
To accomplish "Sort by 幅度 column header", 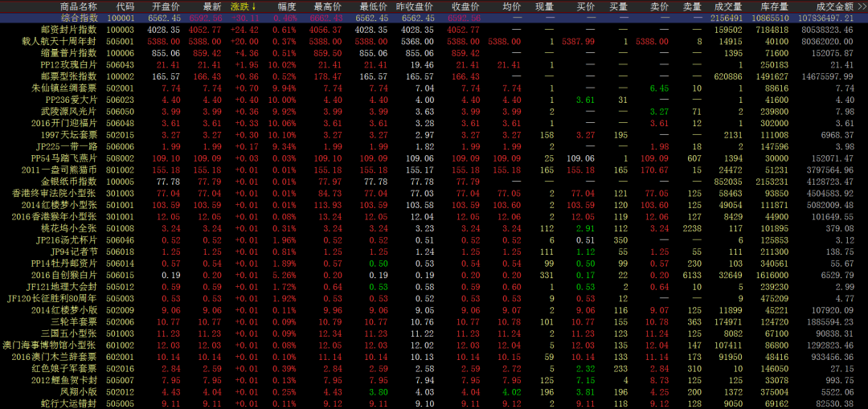I will [287, 6].
